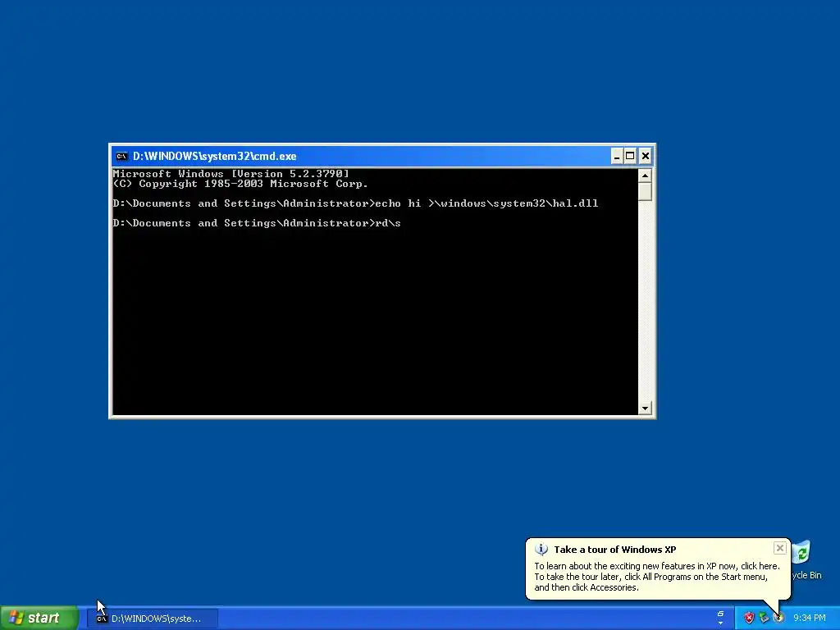This screenshot has height=630, width=840.
Task: Click the tour balloon message about XP features
Action: (657, 577)
